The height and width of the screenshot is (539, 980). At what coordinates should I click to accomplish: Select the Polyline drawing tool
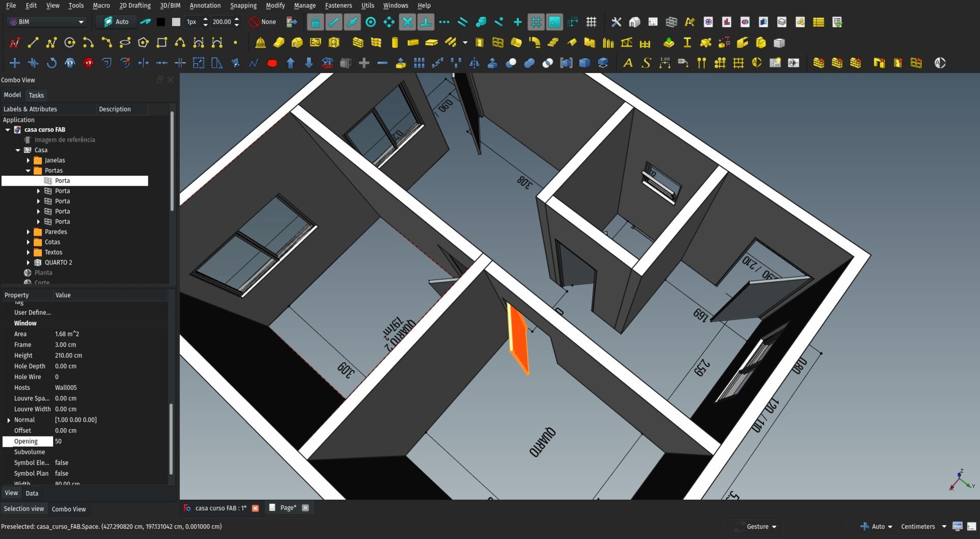[52, 43]
